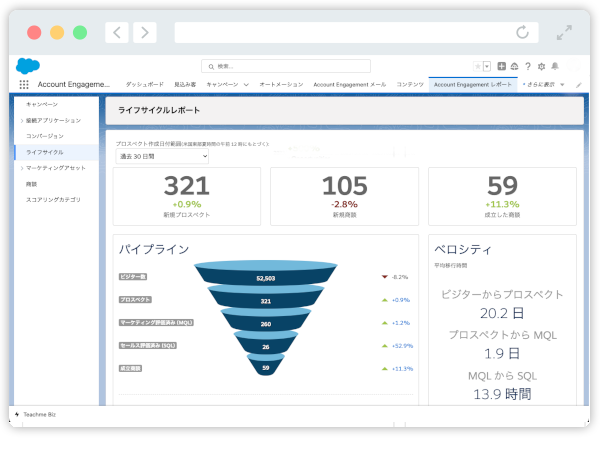Click the 26 funnel segment

tap(266, 347)
